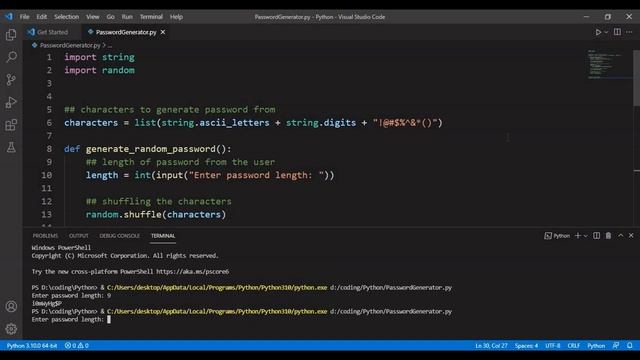Image resolution: width=640 pixels, height=360 pixels.
Task: Maximize panel size with chevron up
Action: pyautogui.click(x=620, y=236)
